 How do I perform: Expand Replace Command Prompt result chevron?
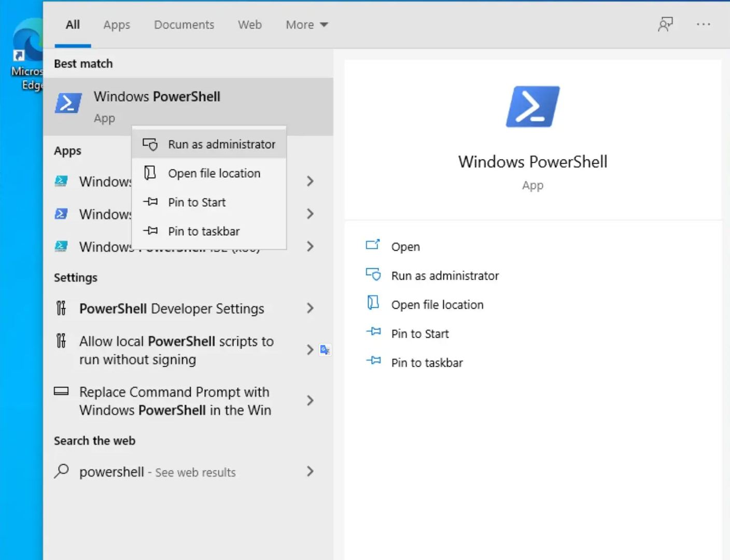coord(310,400)
